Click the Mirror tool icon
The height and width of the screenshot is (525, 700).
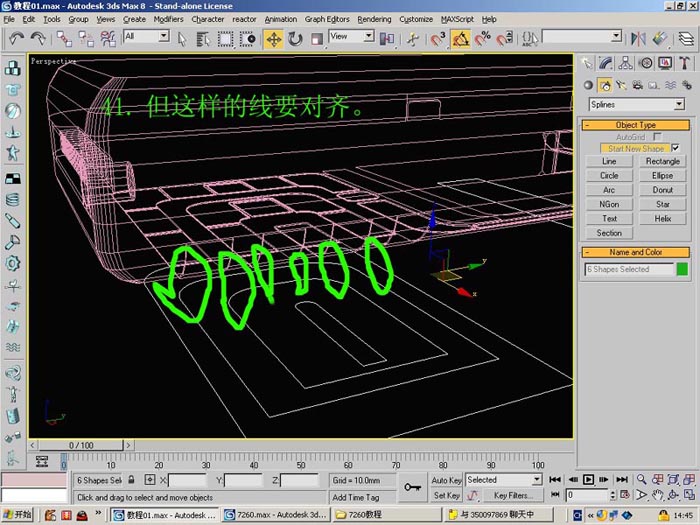tap(638, 39)
